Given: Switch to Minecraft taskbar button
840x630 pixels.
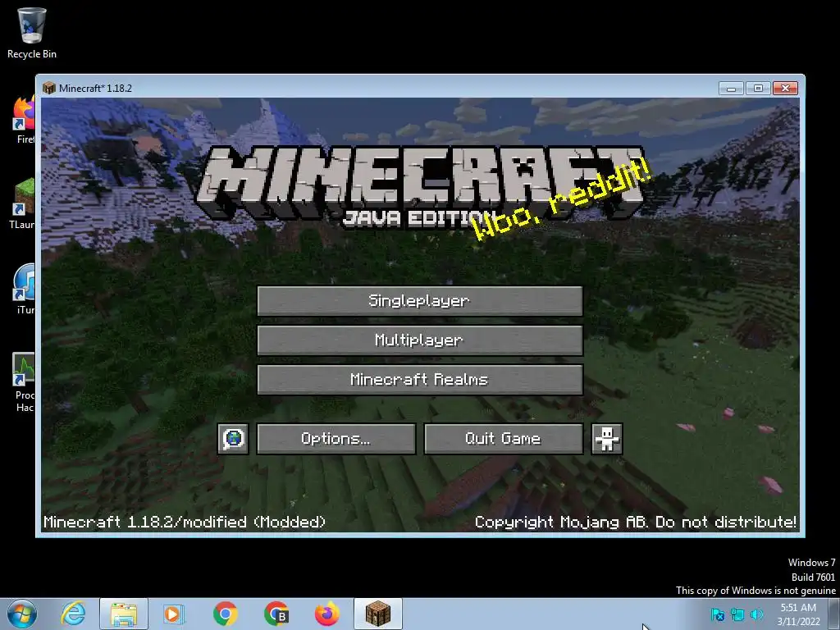Looking at the screenshot, I should 377,614.
